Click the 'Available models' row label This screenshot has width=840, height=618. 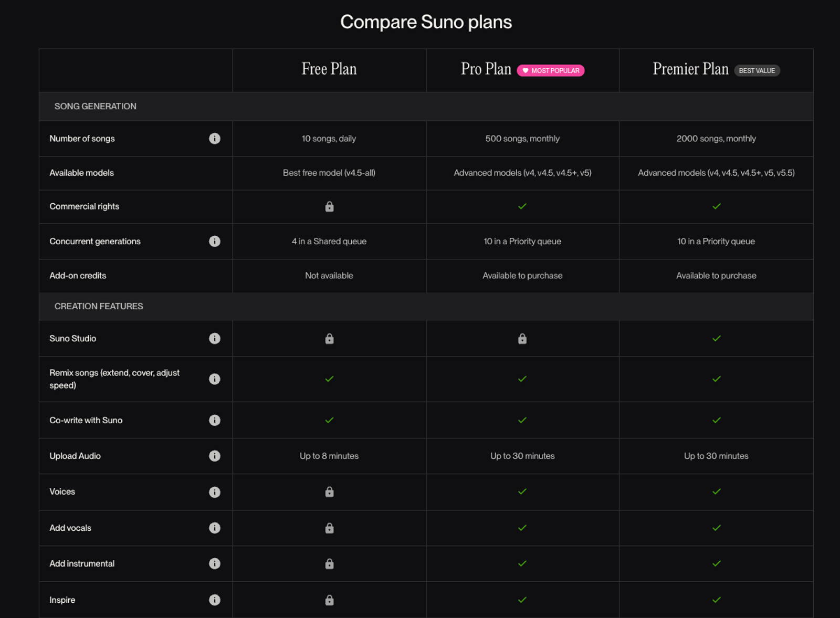(81, 173)
